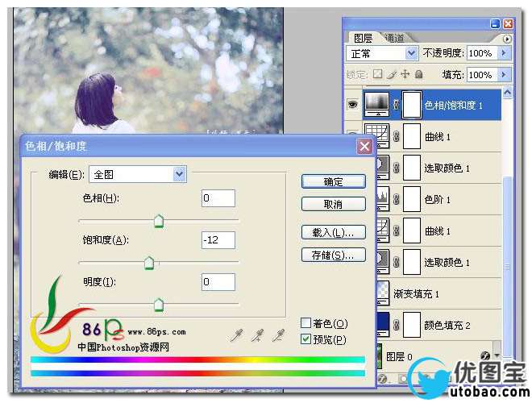
Task: Select the lower 选取颜色 1 layer
Action: (x=438, y=262)
